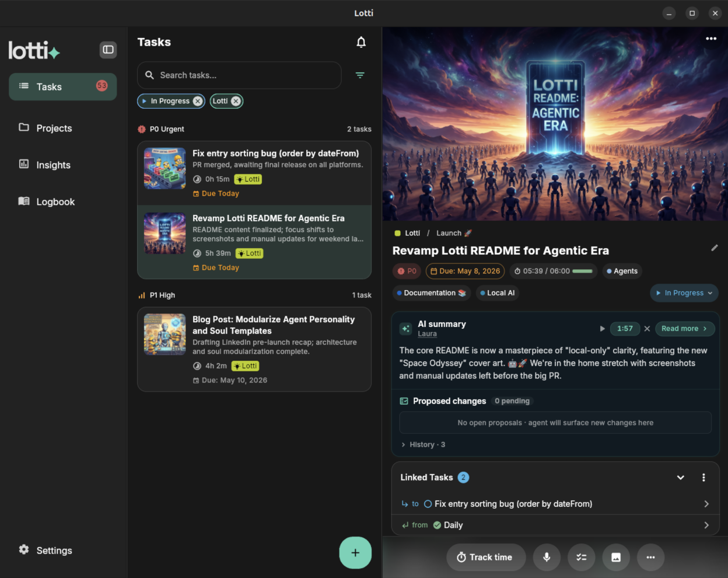
Task: Add an image with the picture button
Action: (616, 557)
